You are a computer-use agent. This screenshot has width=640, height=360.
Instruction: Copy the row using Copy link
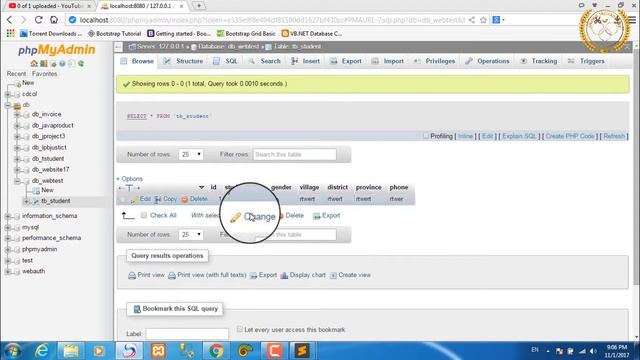pos(166,199)
